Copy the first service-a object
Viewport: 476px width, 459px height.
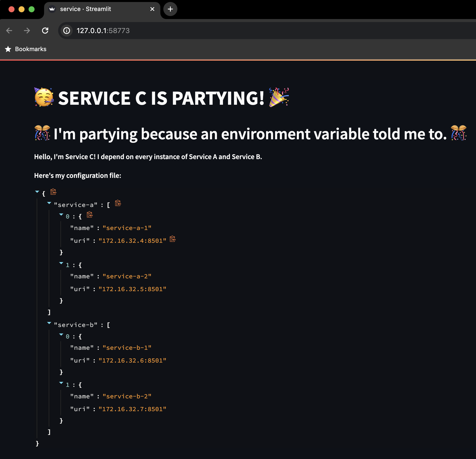tap(90, 215)
